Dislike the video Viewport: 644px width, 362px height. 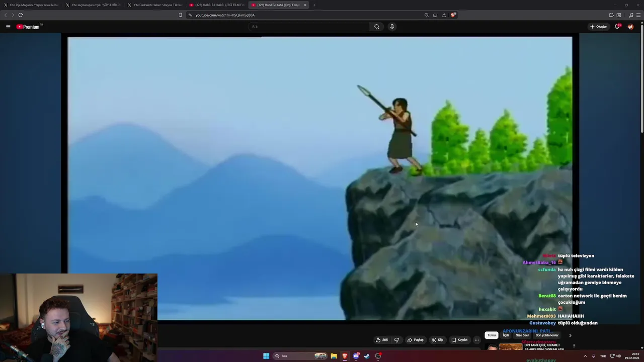396,340
